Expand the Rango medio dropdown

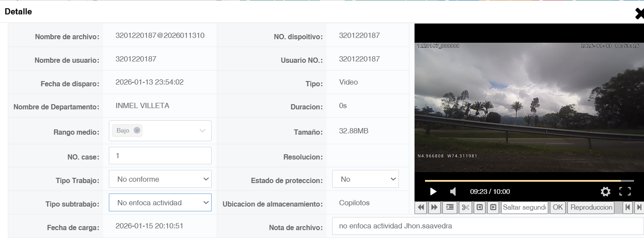tap(202, 130)
